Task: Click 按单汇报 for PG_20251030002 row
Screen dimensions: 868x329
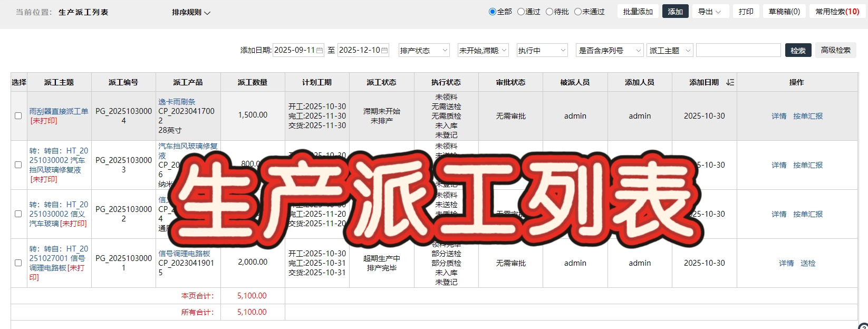Action: 808,214
